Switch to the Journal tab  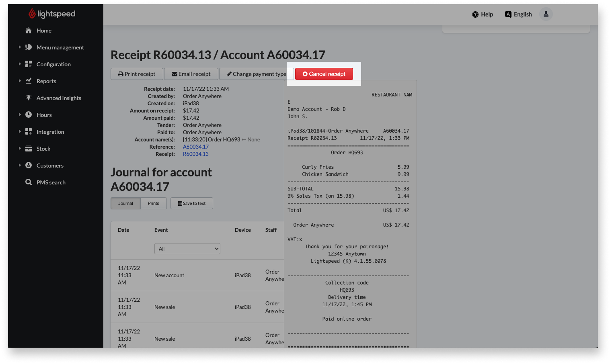tap(125, 203)
